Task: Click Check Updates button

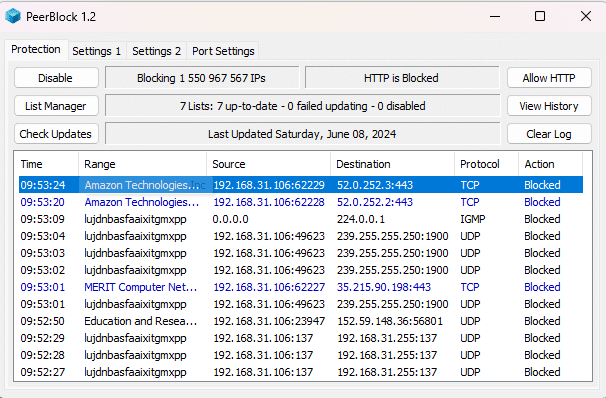Action: [x=56, y=134]
